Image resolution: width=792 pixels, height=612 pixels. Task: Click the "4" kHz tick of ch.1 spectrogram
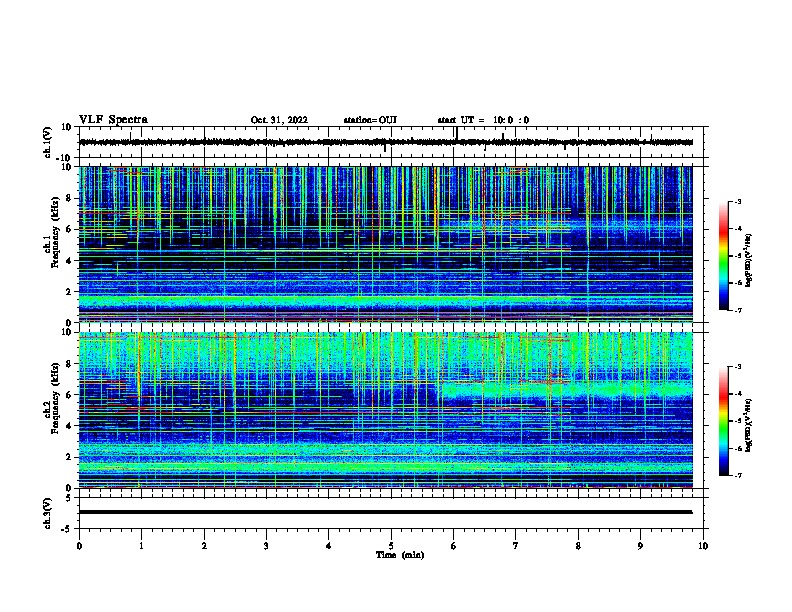(x=69, y=261)
